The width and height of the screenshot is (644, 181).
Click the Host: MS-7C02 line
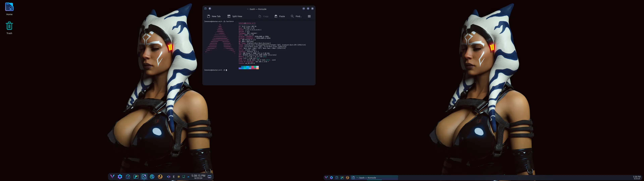pyautogui.click(x=247, y=28)
